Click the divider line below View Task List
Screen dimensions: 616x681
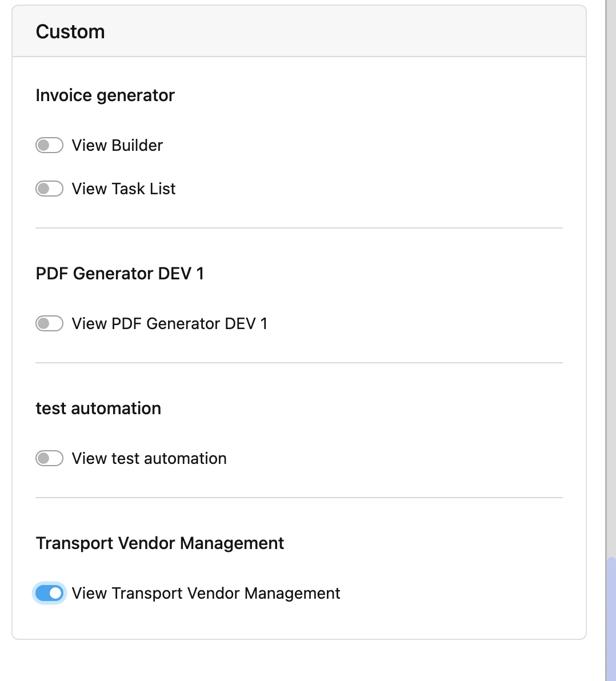coord(299,227)
